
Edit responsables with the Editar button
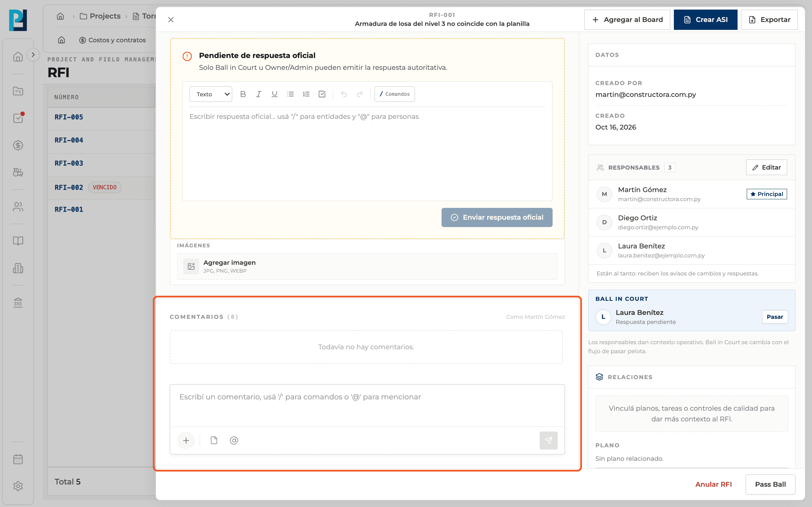(x=766, y=167)
